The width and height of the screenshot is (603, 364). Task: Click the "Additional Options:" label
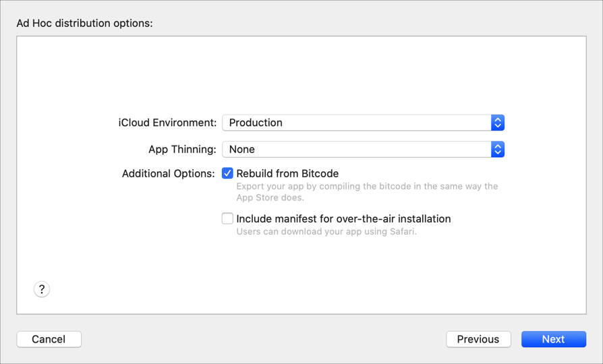point(168,174)
